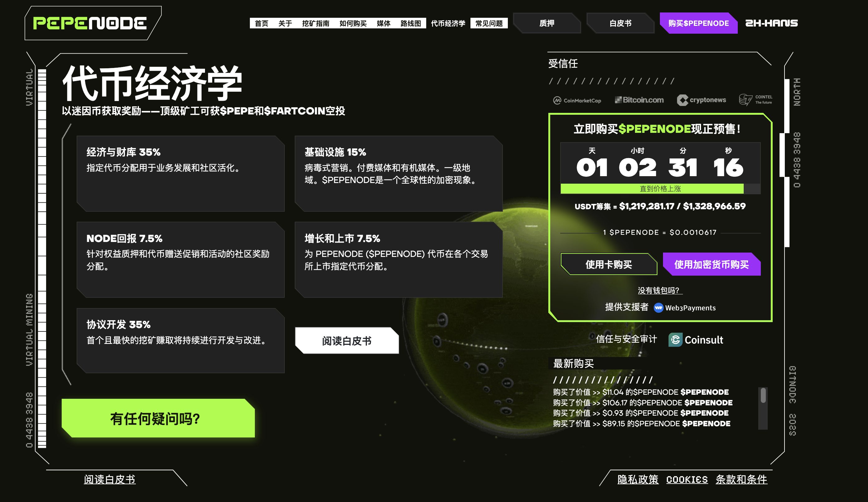Viewport: 868px width, 502px height.
Task: Open the Coinsult audit logo
Action: [x=696, y=340]
